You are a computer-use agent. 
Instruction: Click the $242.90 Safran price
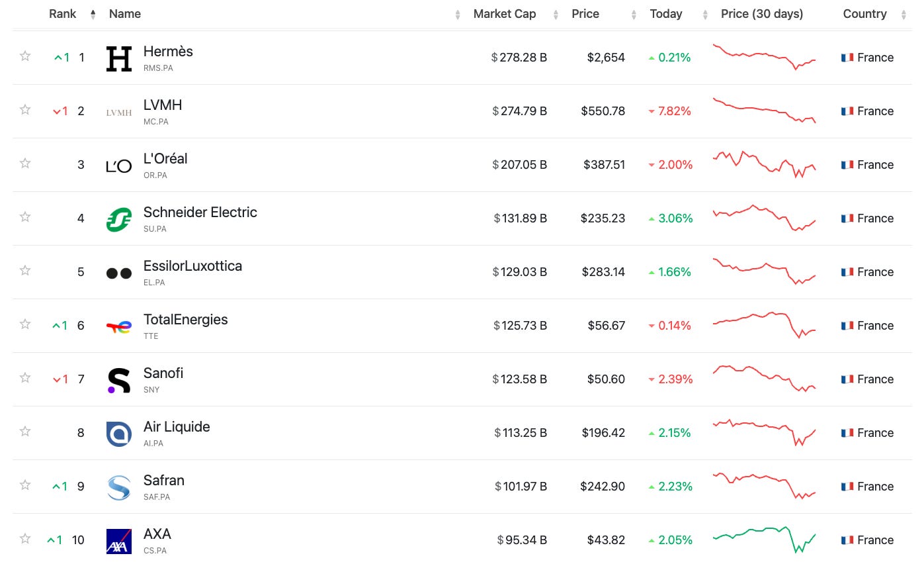click(x=603, y=487)
